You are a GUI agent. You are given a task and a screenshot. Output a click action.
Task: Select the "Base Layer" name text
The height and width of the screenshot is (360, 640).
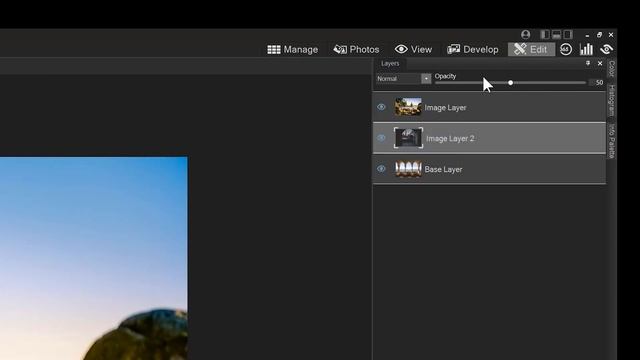(x=443, y=169)
